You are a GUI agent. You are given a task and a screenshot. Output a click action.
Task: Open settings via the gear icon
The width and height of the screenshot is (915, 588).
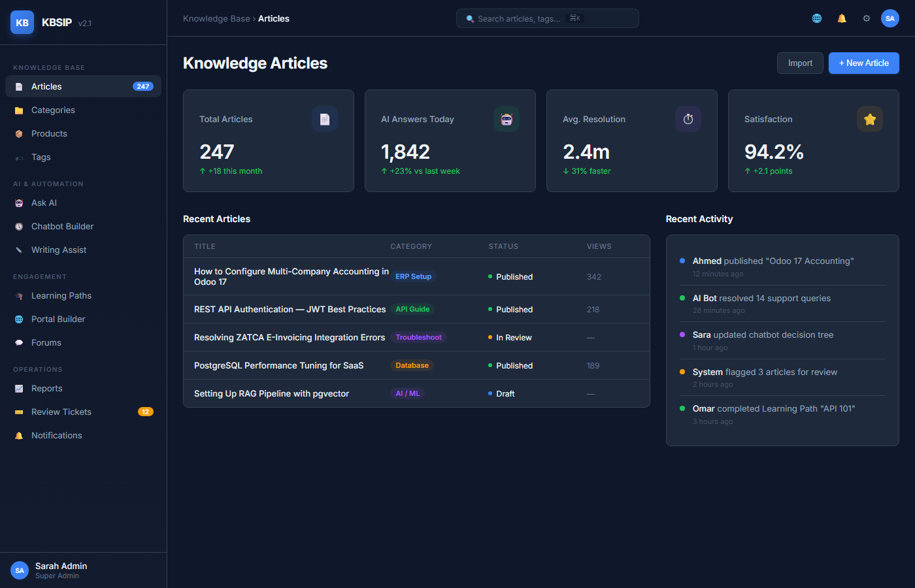pyautogui.click(x=867, y=18)
